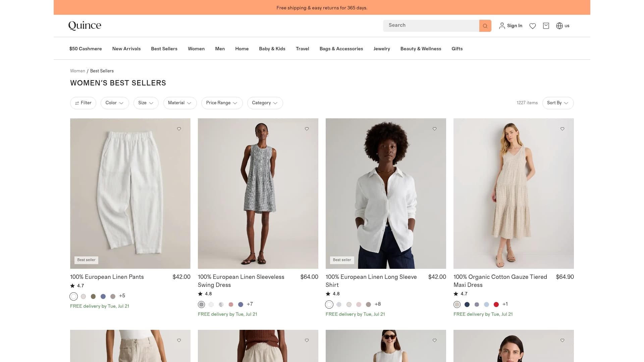This screenshot has height=362, width=644.
Task: Select white swatch for Long Sleeve Shirt
Action: (x=329, y=304)
